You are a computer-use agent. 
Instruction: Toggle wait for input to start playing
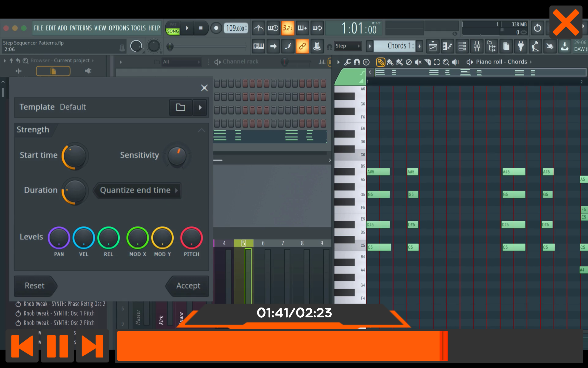273,28
